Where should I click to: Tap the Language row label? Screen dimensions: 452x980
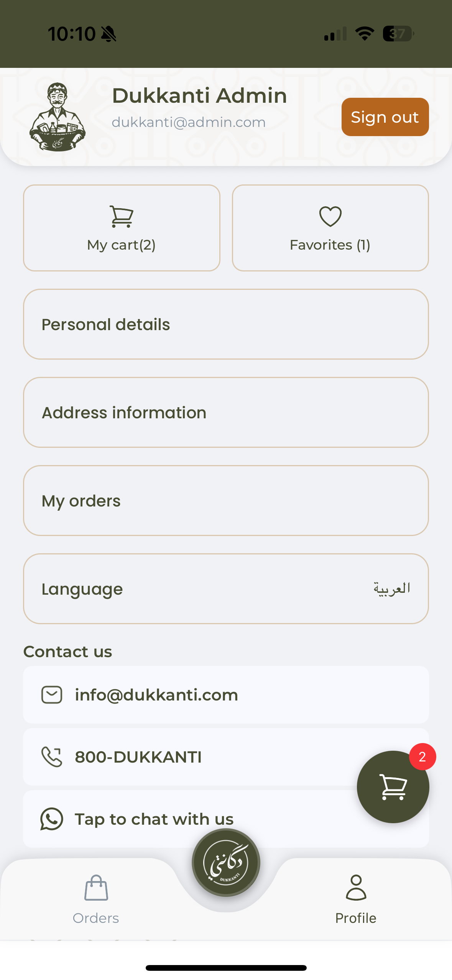pyautogui.click(x=82, y=589)
